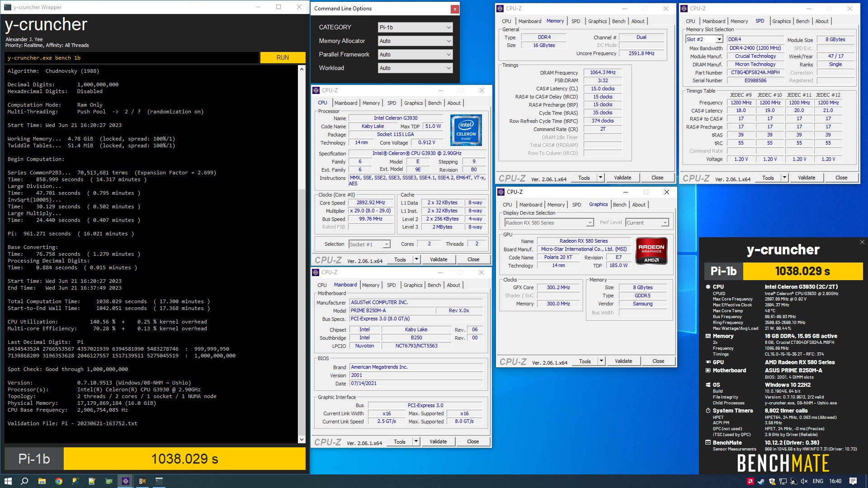
Task: Click the CPU section icon in BenchMate panel
Action: point(708,287)
